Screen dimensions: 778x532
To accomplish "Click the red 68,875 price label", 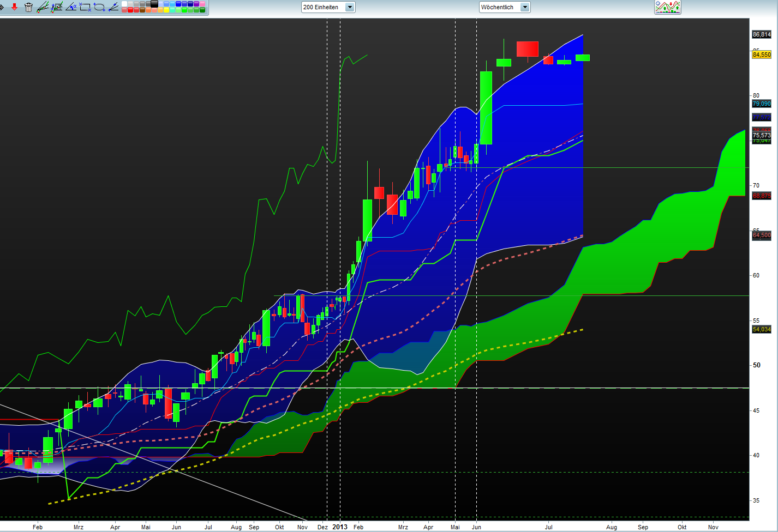I will 762,196.
